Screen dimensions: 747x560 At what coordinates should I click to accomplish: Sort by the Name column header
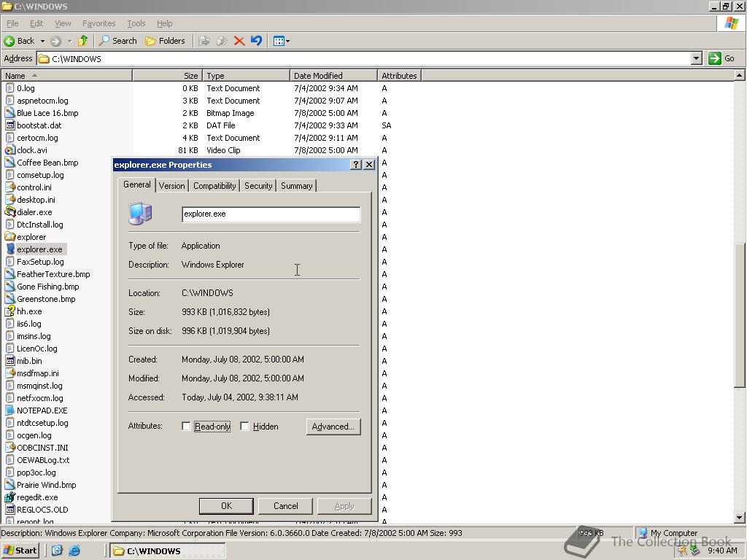click(66, 76)
